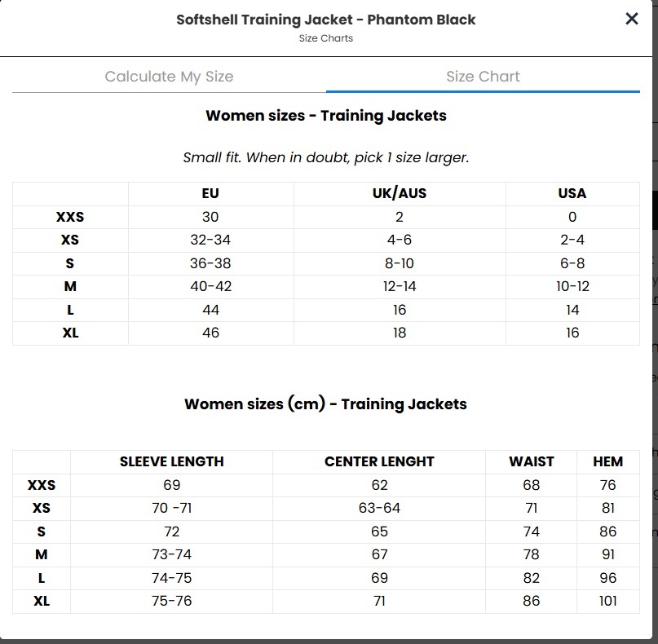Click the 73-74 sleeve length cell
658x644 pixels.
tap(171, 554)
